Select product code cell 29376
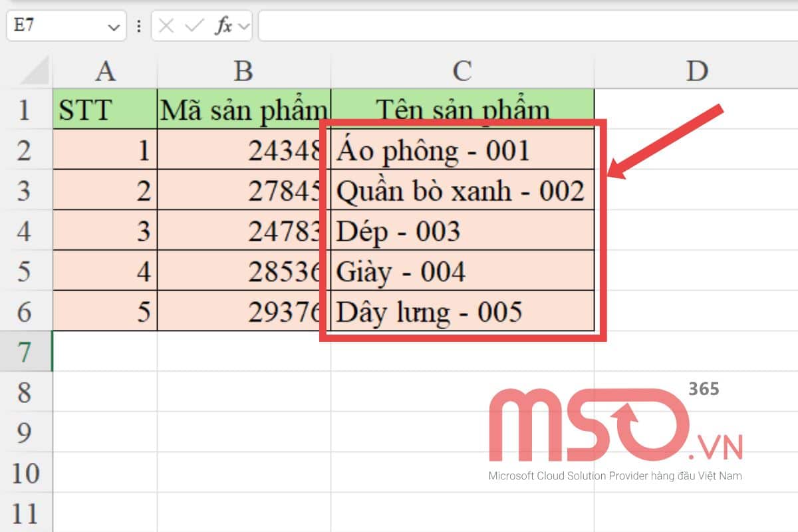 [244, 311]
